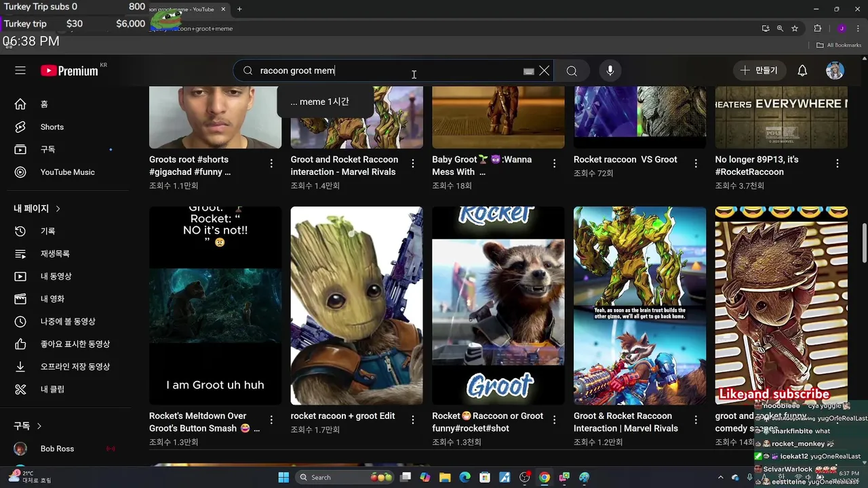Open Microsoft Edge from the taskbar
Viewport: 868px width, 488px height.
click(x=465, y=477)
